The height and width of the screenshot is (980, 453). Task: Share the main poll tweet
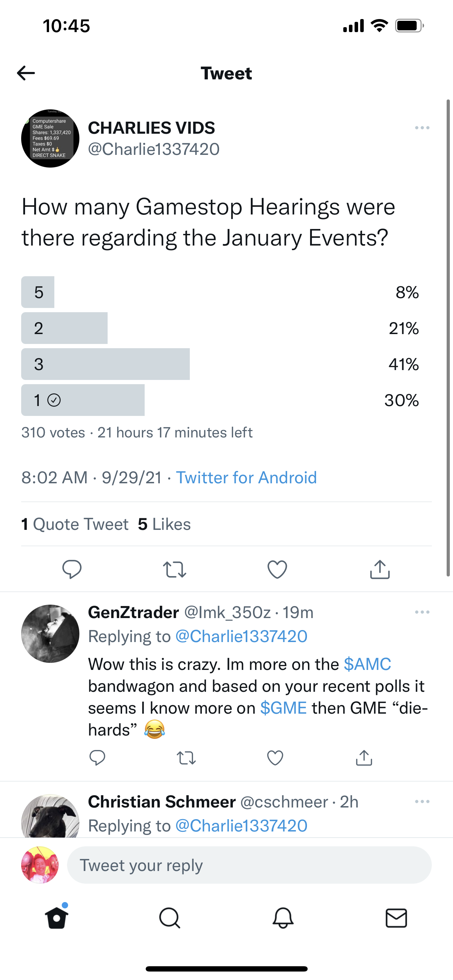point(380,569)
